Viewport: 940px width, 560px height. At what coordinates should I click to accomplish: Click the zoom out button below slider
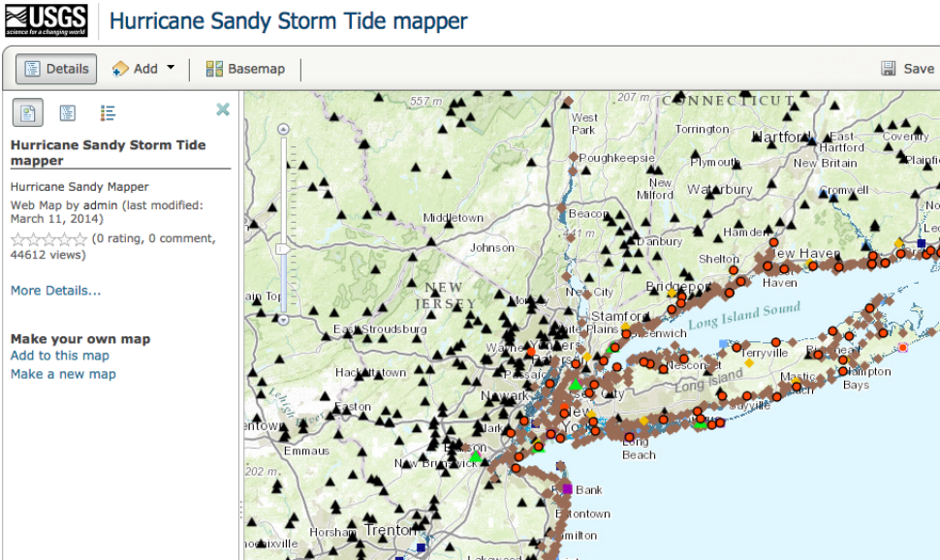(x=283, y=319)
